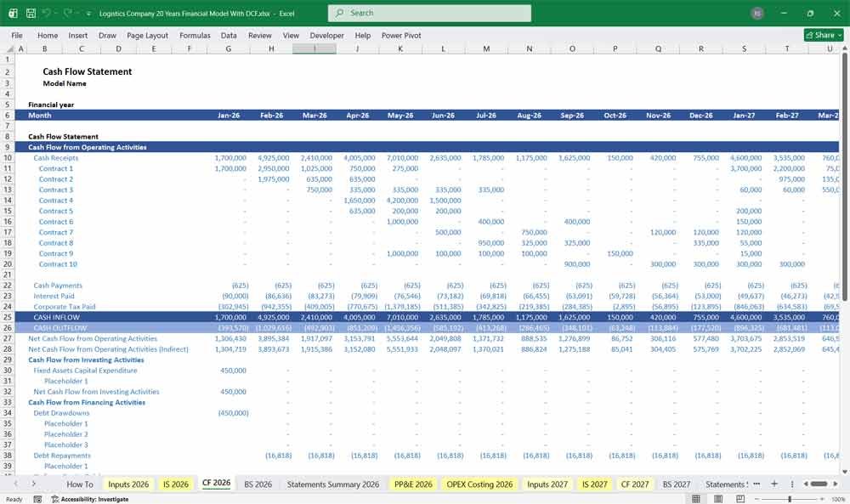Add a new sheet with plus icon
Screen dimensions: 850x504
774,484
